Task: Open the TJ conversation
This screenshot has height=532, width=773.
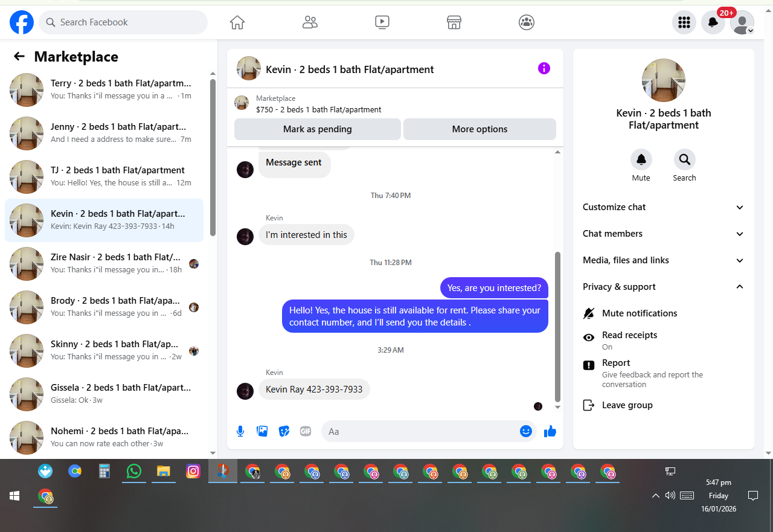Action: [104, 177]
